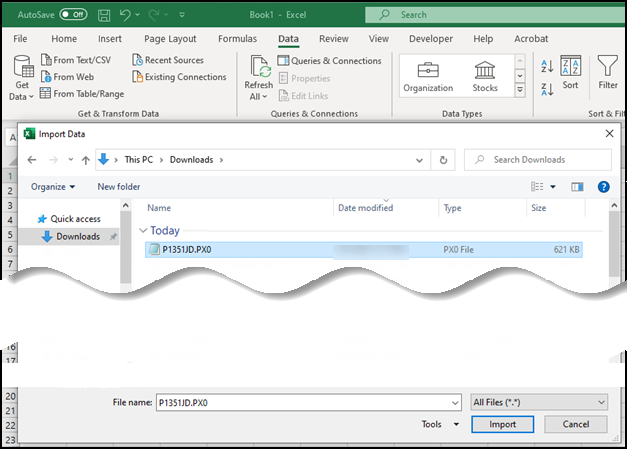
Task: Open the Undo history dropdown arrow
Action: click(138, 15)
